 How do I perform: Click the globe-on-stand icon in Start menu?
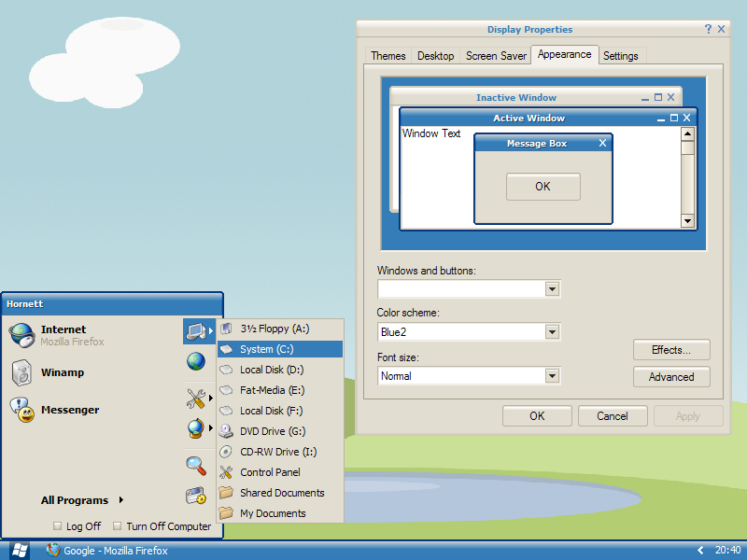pos(196,428)
